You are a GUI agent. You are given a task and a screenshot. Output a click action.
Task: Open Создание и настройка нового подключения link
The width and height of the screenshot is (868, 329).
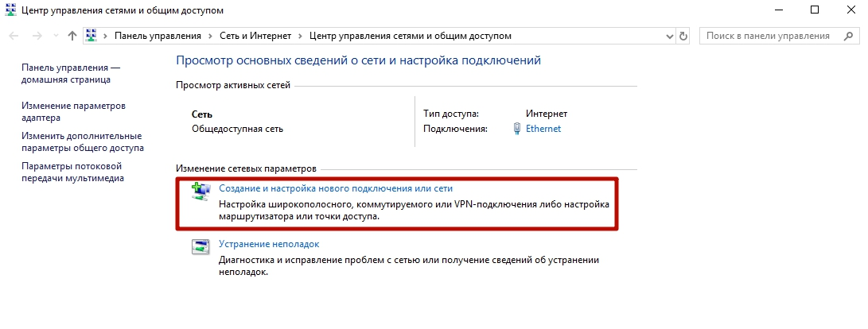pyautogui.click(x=335, y=189)
